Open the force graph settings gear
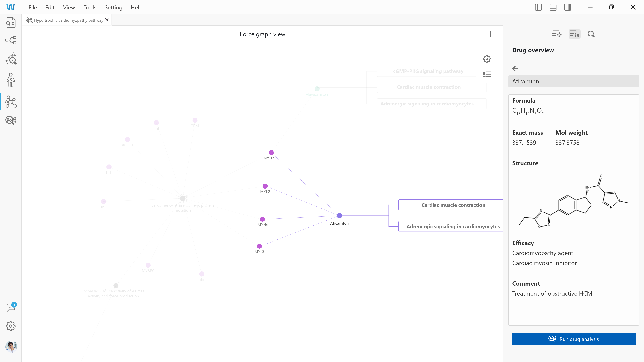This screenshot has width=644, height=362. click(x=487, y=59)
